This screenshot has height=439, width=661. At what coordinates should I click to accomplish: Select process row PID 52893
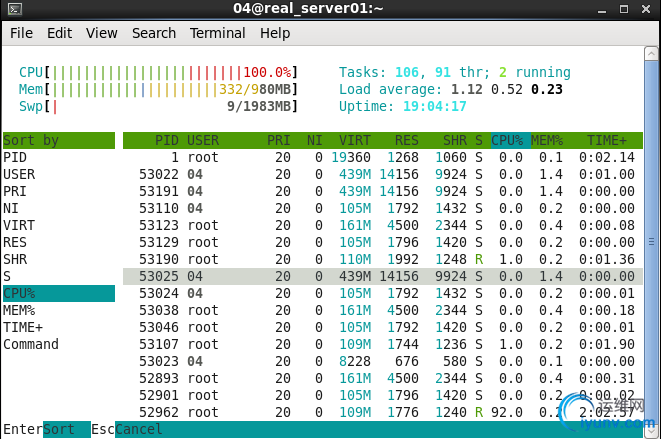383,378
